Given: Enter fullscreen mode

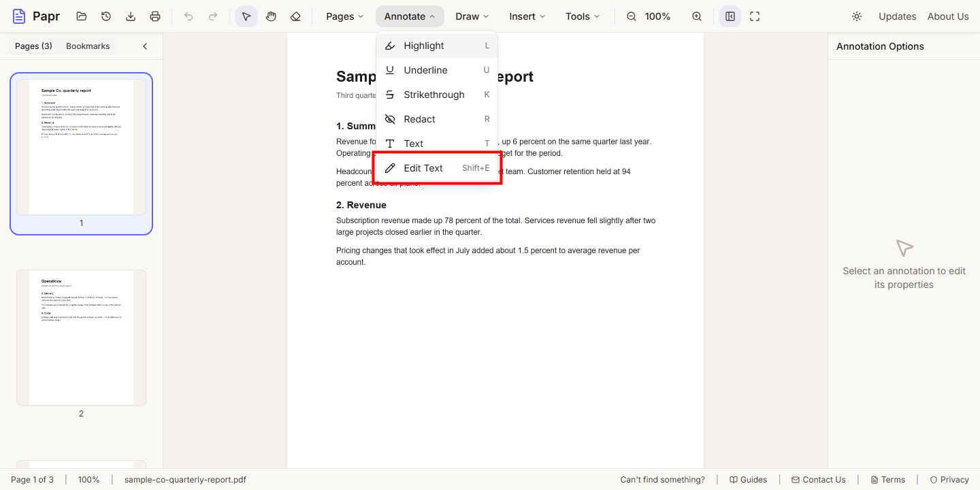Looking at the screenshot, I should 755,16.
